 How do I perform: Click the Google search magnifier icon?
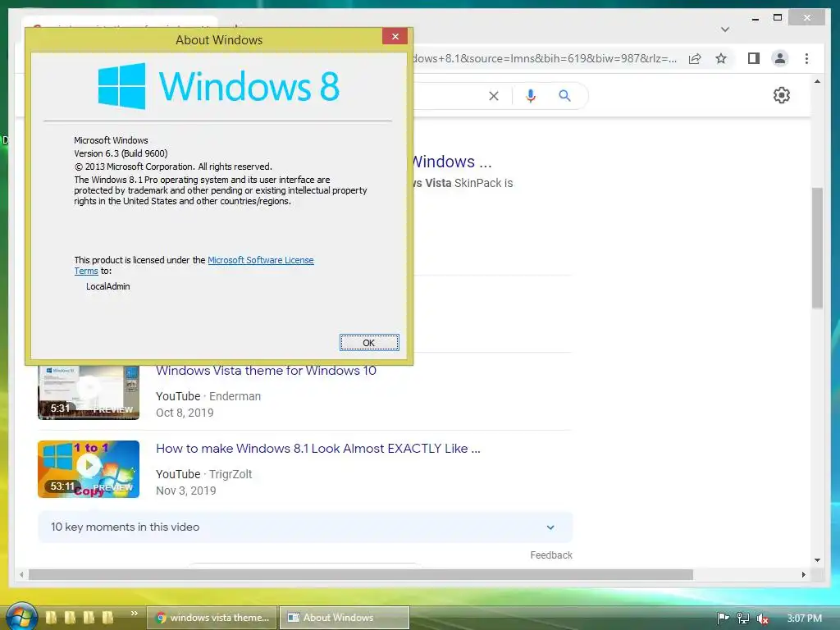pyautogui.click(x=564, y=96)
